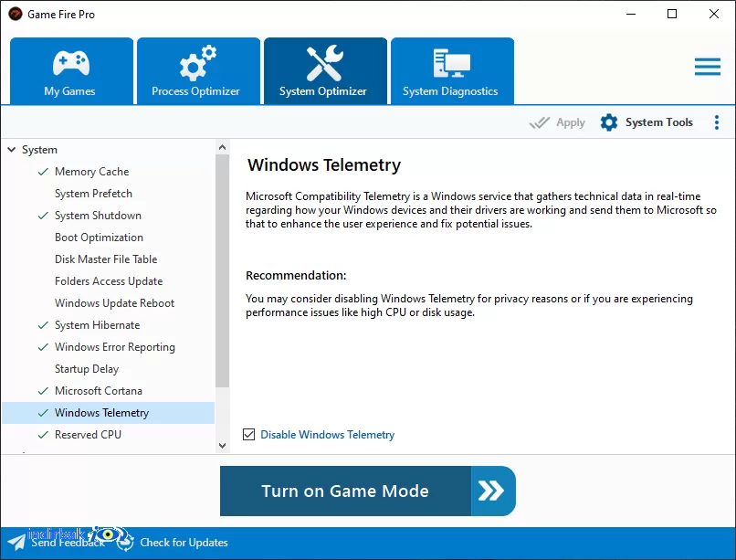The height and width of the screenshot is (560, 736).
Task: Select Memory Cache in the tree
Action: coord(91,172)
